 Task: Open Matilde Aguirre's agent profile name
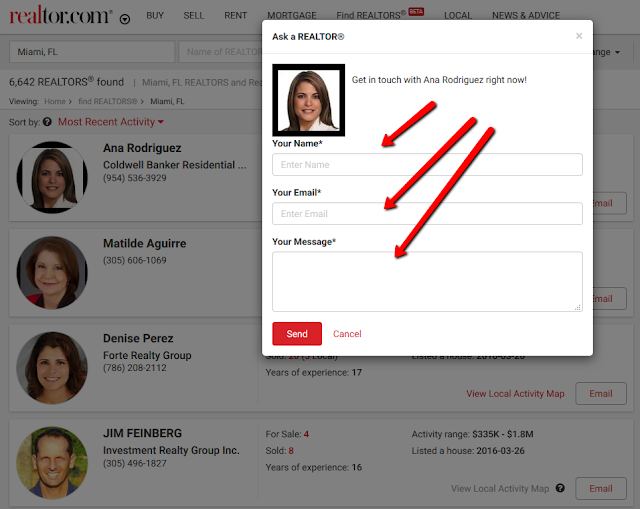(144, 243)
